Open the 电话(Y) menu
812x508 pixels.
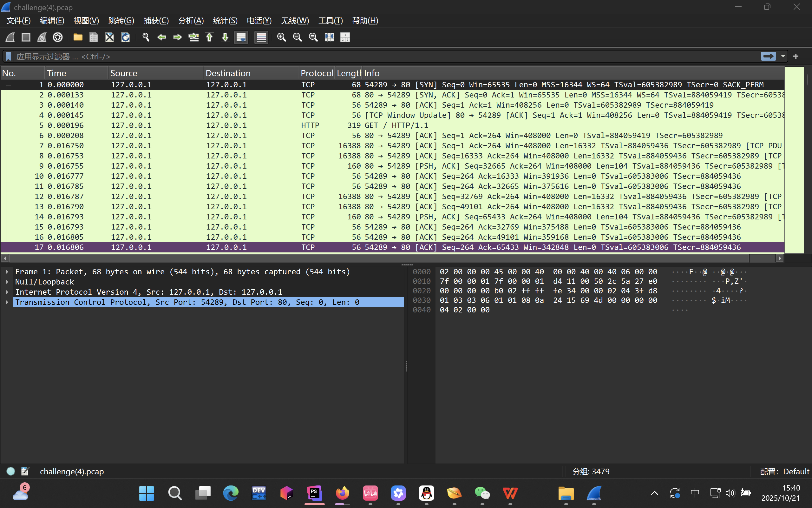pyautogui.click(x=259, y=21)
